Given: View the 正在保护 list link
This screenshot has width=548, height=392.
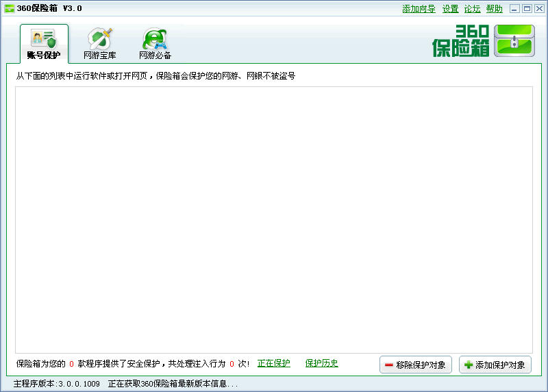Looking at the screenshot, I should pyautogui.click(x=273, y=364).
